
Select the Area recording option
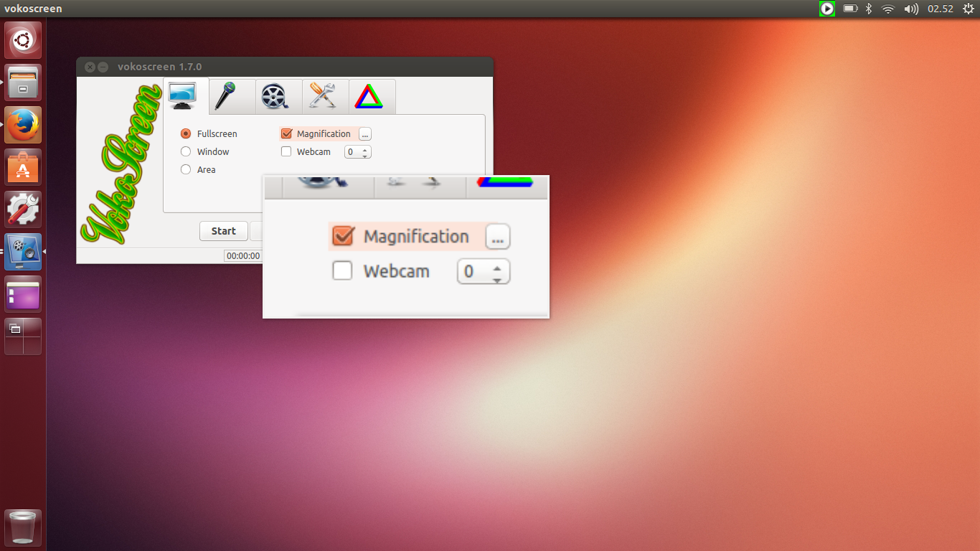click(x=186, y=169)
